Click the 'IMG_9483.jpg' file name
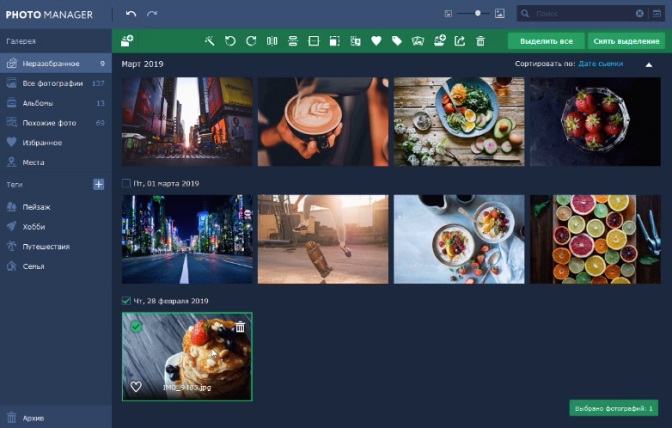Image resolution: width=672 pixels, height=428 pixels. pos(187,387)
